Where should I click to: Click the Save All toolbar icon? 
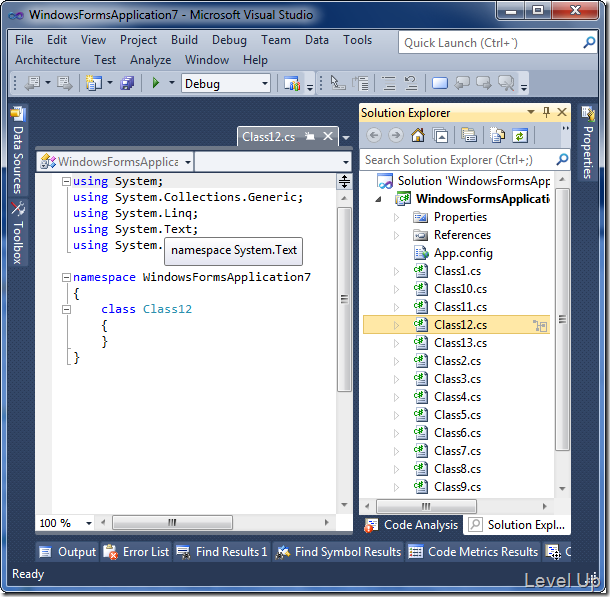coord(127,83)
